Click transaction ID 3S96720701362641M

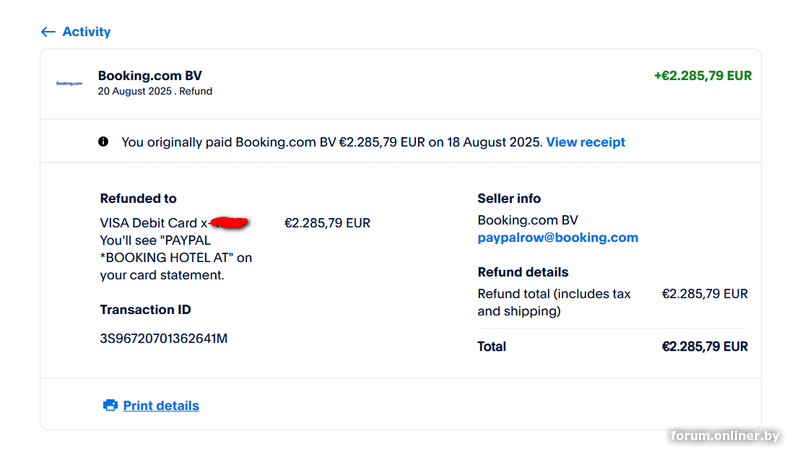(x=164, y=338)
